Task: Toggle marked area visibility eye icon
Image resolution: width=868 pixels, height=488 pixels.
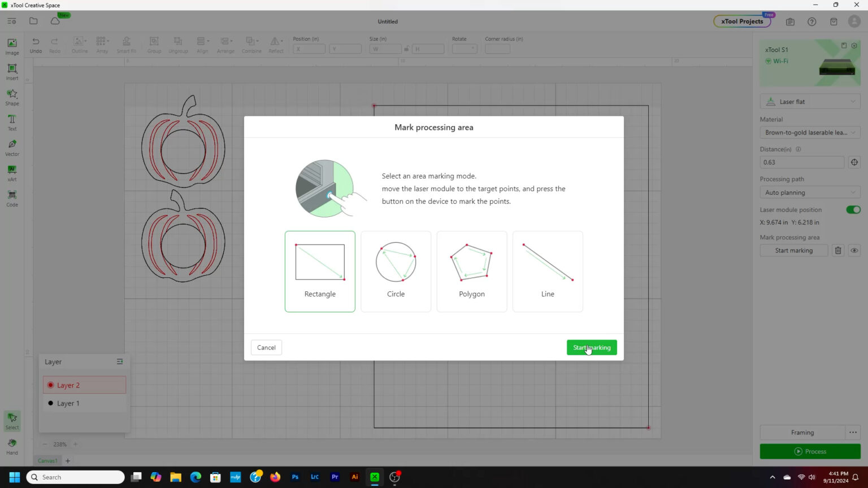Action: coord(854,250)
